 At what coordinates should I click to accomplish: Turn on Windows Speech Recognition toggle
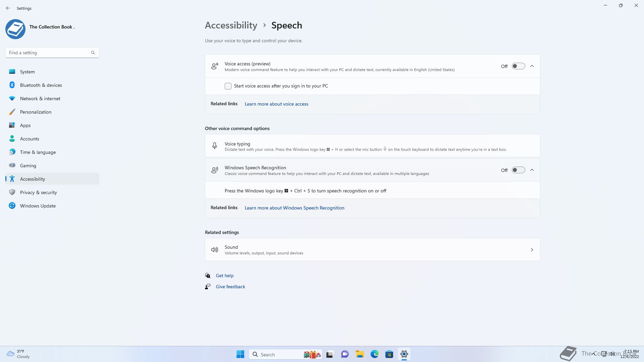tap(518, 170)
